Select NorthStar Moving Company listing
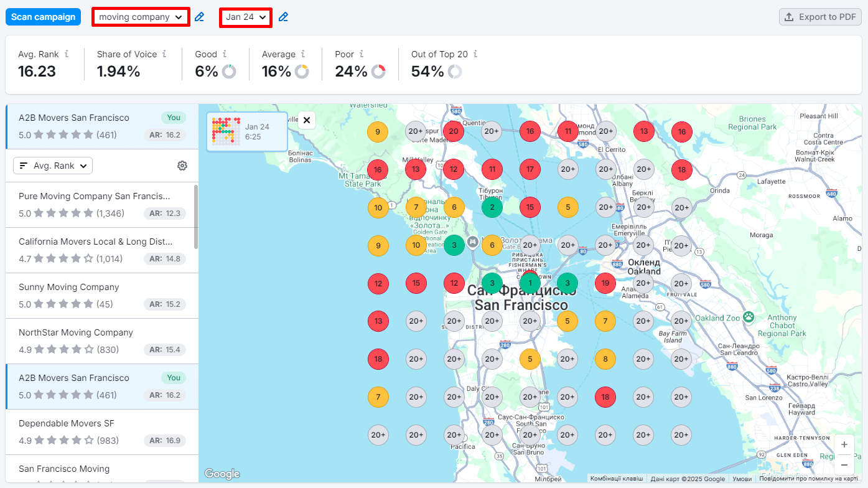Viewport: 868px width, 488px height. click(102, 341)
